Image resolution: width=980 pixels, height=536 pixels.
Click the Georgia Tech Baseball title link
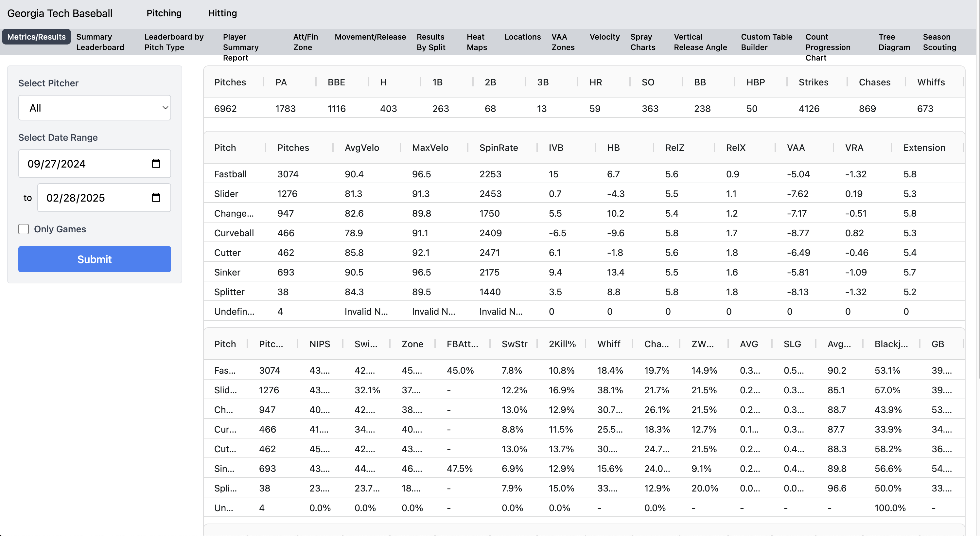pyautogui.click(x=60, y=13)
